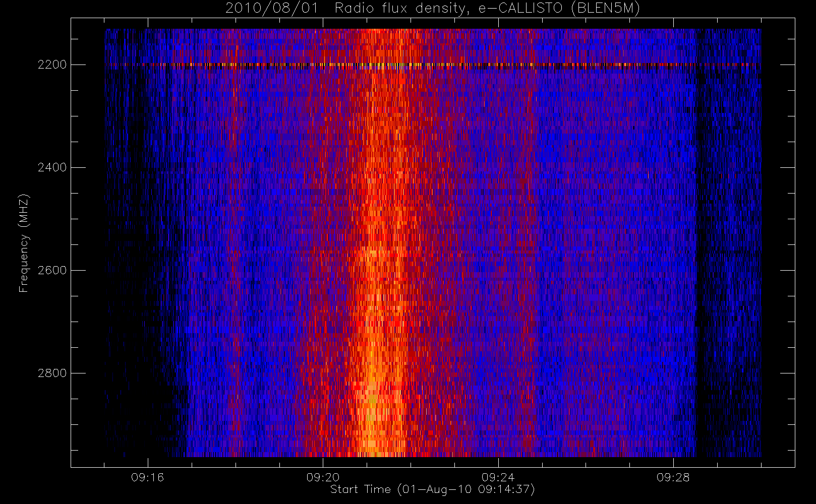Click the 'Start Time (01-Aug-10 09:14:37)' axis label
Image resolution: width=816 pixels, height=504 pixels.
coord(432,489)
